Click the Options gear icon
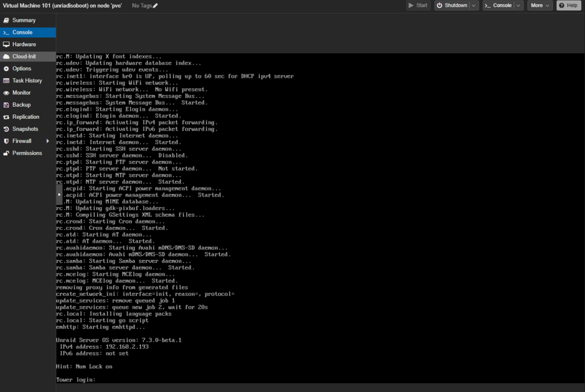 (x=6, y=68)
